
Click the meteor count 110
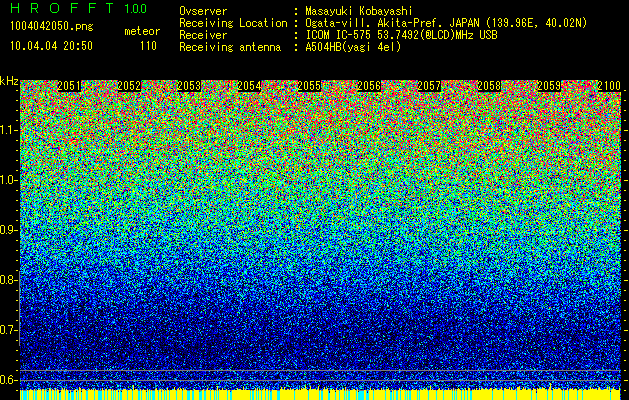148,46
